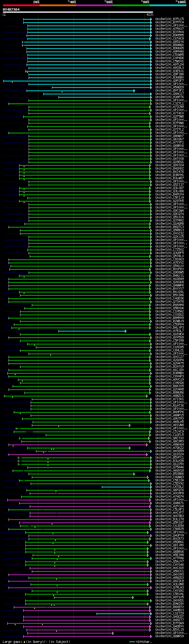Select the UniRef100_B3RNB0 label
189x644 pixels.
coord(170,373)
